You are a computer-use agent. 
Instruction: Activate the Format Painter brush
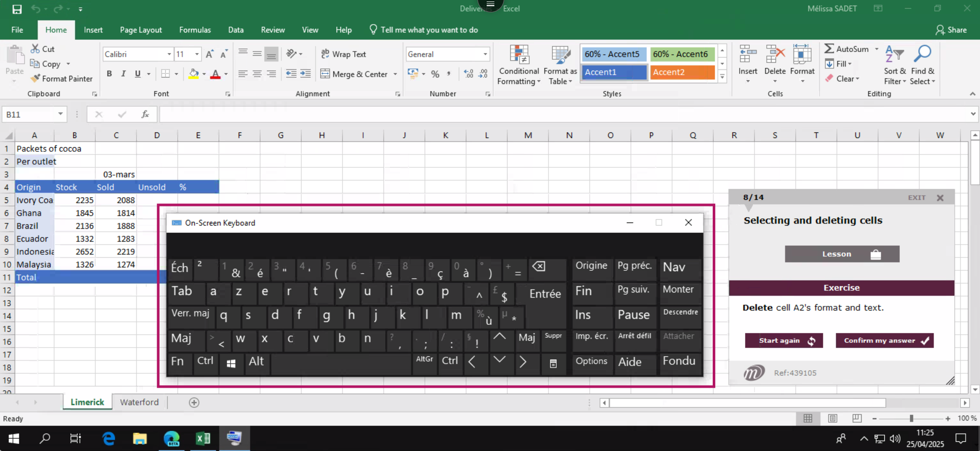point(35,78)
